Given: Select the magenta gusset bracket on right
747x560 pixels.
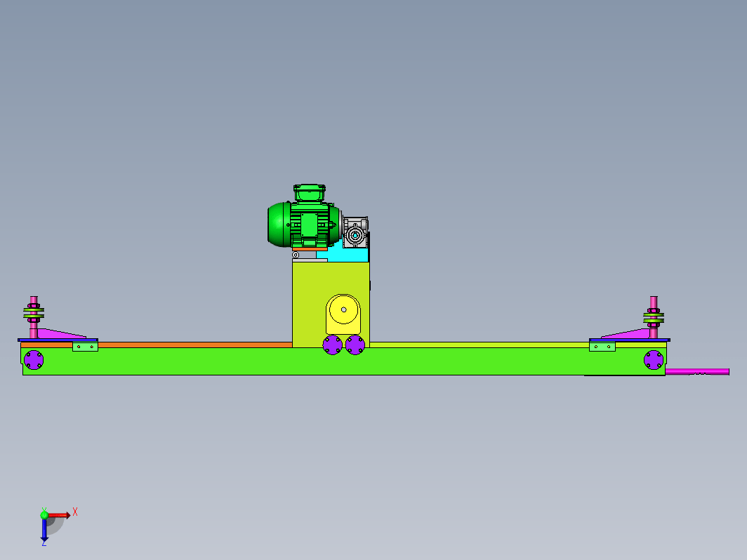Looking at the screenshot, I should (628, 334).
